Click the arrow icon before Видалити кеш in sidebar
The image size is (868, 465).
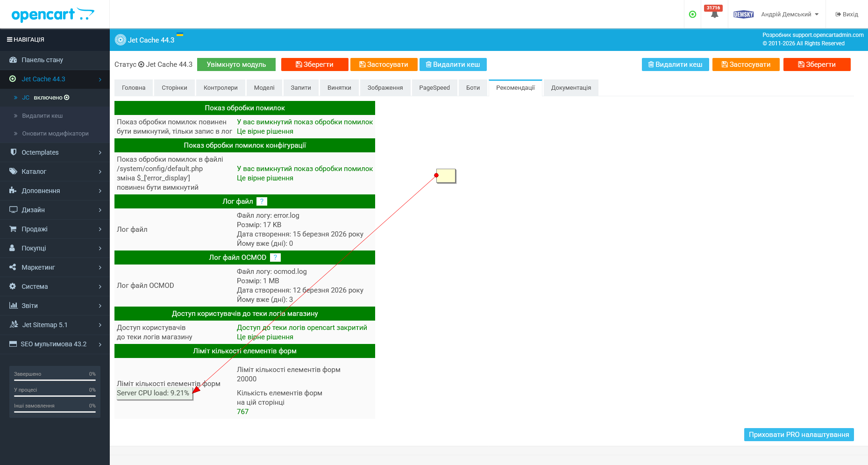click(x=16, y=116)
